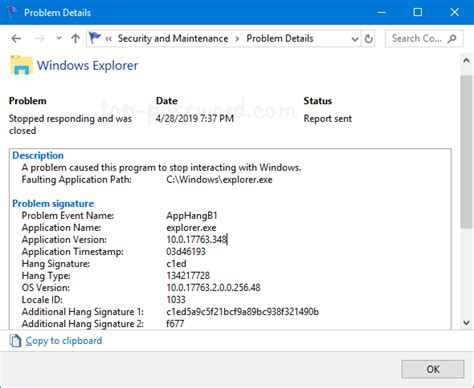Click the Application Timestamp label
Screen dimensions: 474x388
point(72,252)
